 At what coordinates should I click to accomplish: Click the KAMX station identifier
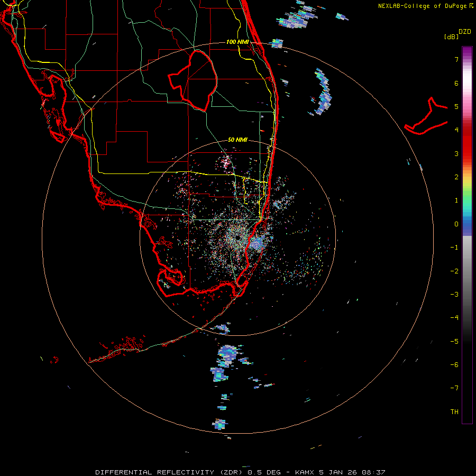(x=305, y=472)
